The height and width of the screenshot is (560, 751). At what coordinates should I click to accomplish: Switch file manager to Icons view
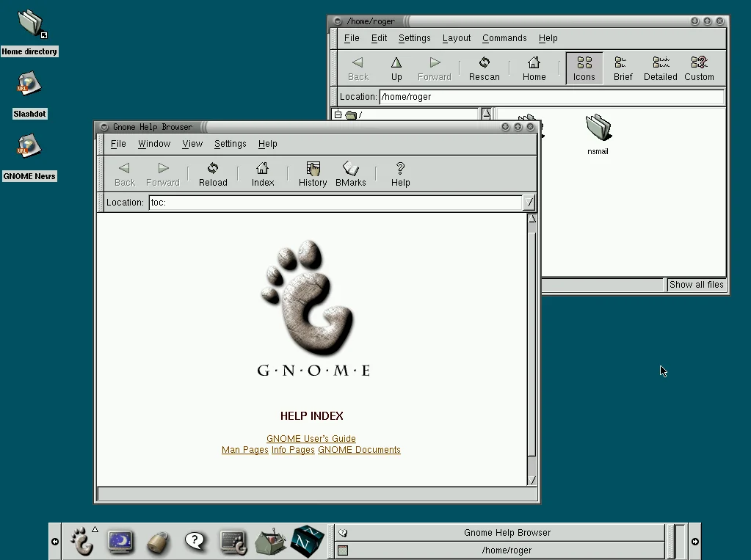(584, 69)
